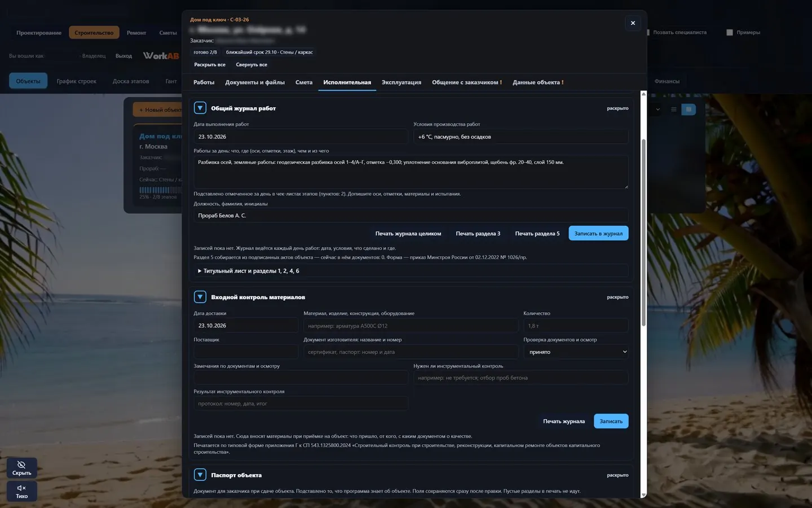
Task: Click Записать в журнал button
Action: pos(598,233)
